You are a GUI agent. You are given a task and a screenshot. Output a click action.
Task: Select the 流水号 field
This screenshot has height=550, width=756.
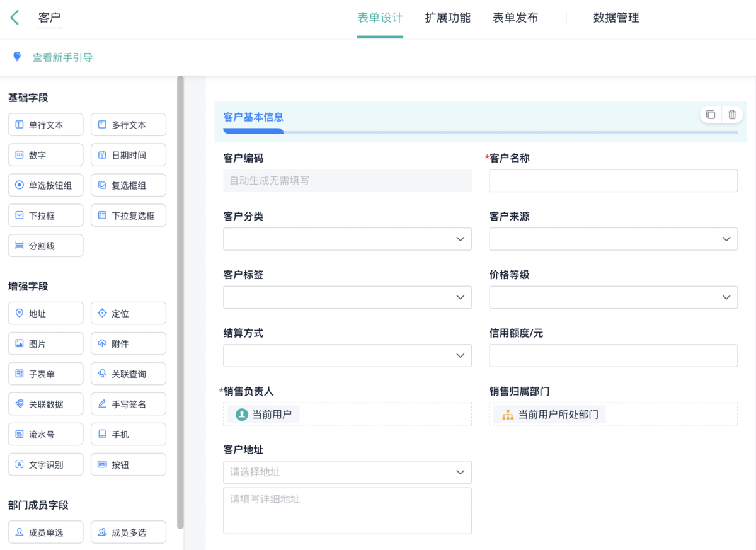pos(45,434)
